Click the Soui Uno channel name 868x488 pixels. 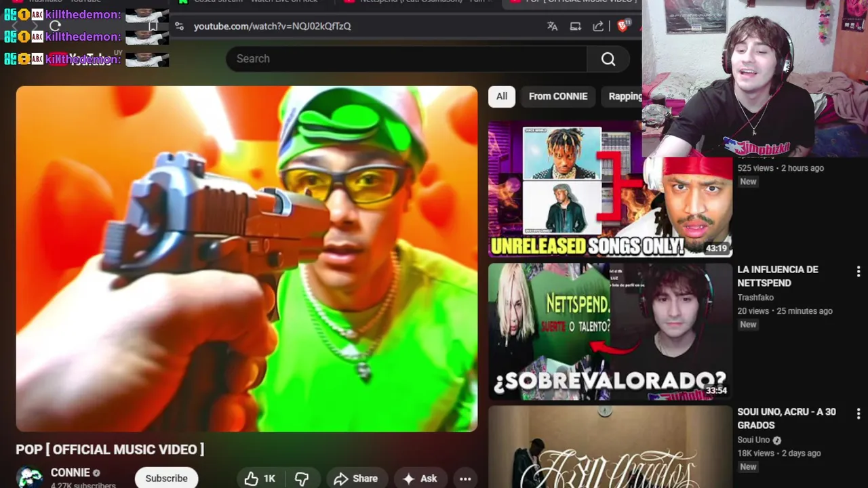pos(753,439)
